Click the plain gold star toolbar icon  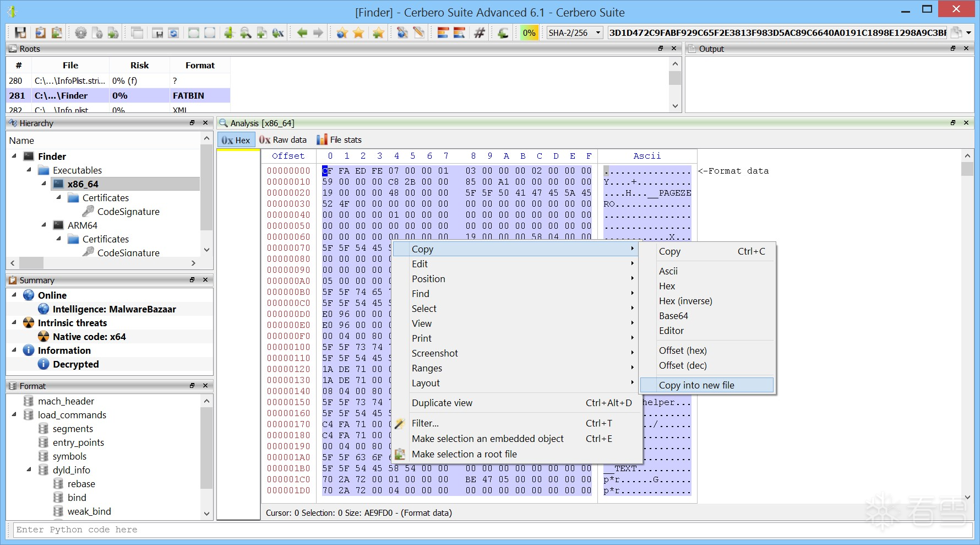(359, 33)
